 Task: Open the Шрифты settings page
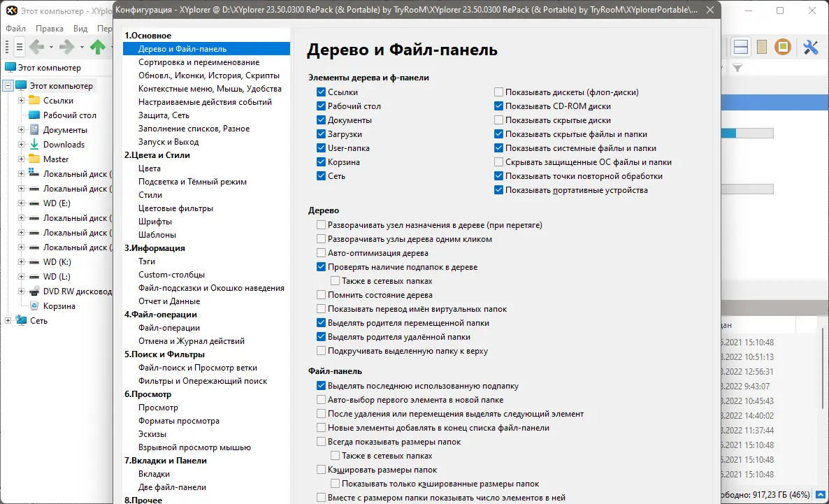(x=155, y=221)
